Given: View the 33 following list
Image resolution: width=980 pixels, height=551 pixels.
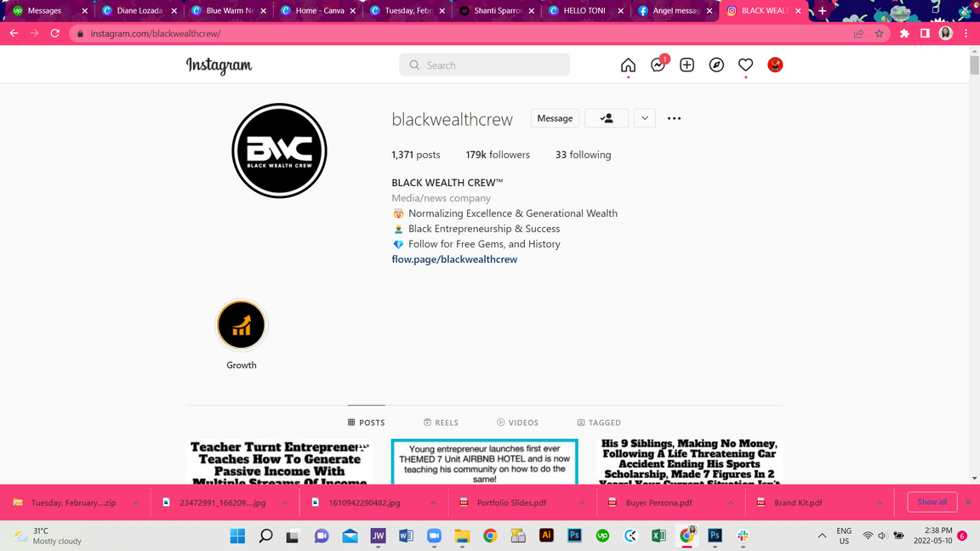Looking at the screenshot, I should 583,155.
